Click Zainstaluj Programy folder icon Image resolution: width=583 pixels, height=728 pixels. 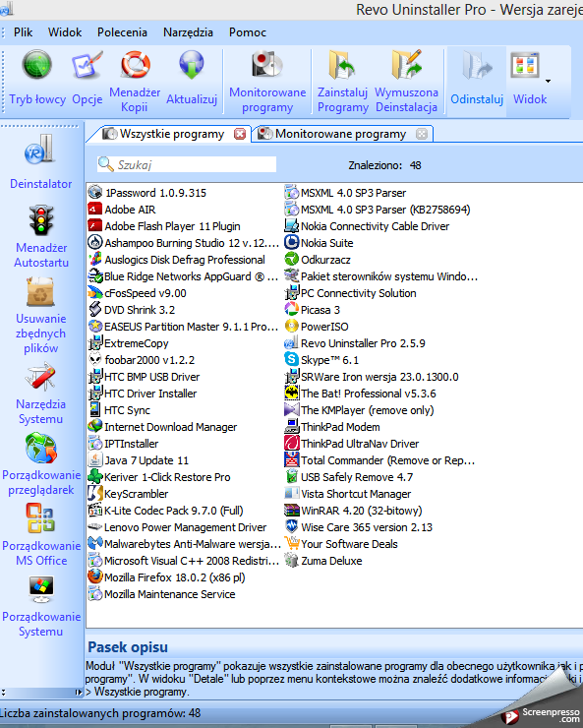coord(342,65)
